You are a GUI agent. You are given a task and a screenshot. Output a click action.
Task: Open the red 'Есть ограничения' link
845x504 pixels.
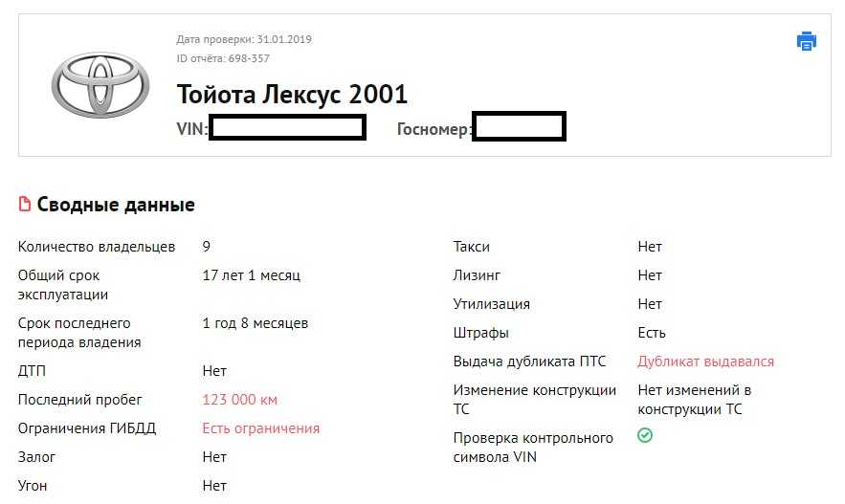[260, 428]
